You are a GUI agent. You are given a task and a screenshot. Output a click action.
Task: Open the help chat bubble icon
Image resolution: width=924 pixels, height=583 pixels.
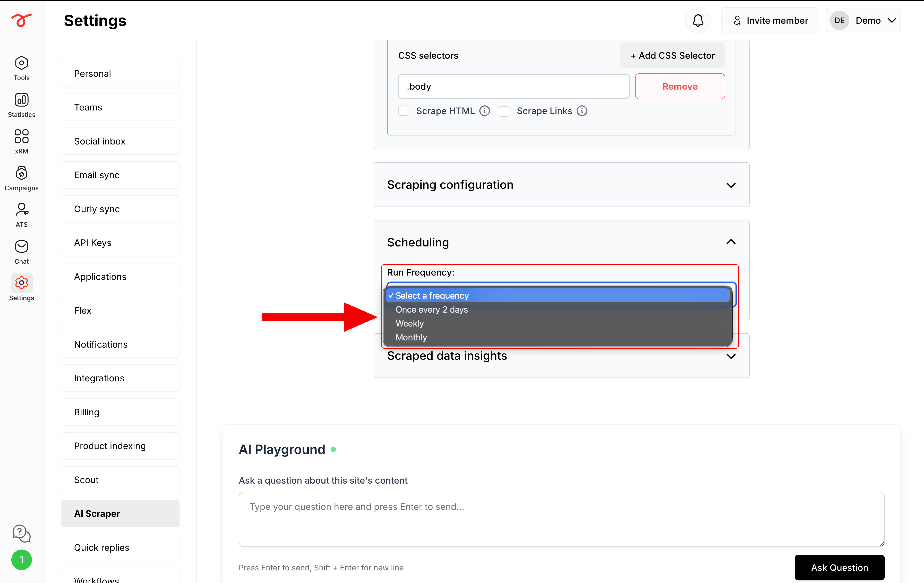tap(21, 533)
